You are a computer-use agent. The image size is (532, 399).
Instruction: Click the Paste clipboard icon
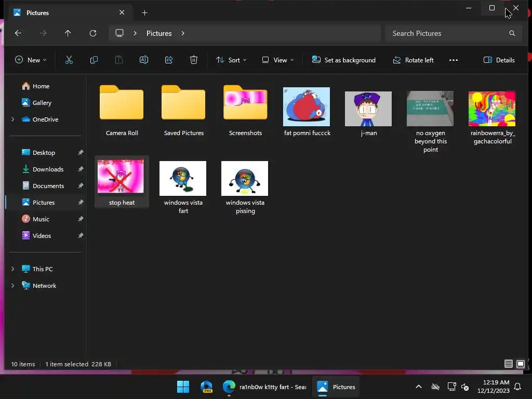(x=119, y=60)
